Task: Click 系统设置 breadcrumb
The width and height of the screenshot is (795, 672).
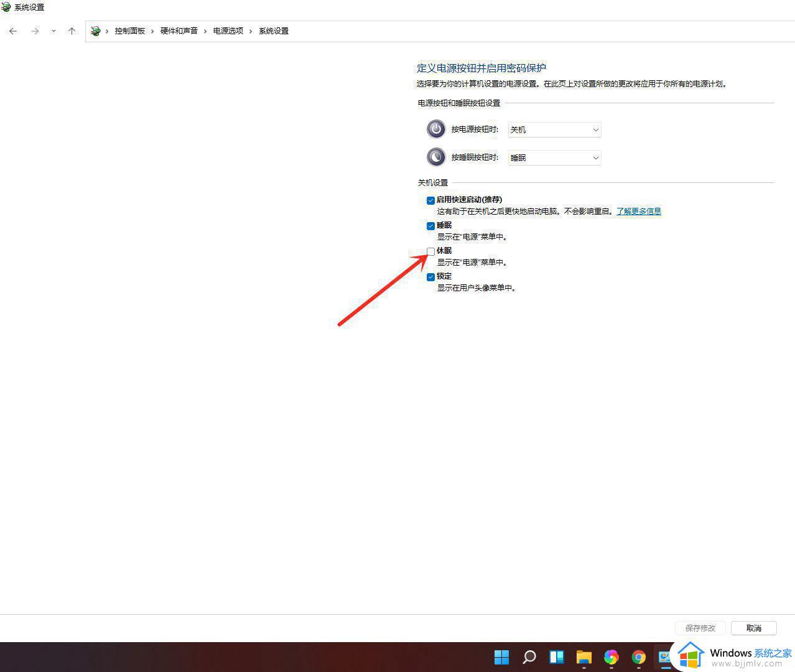Action: tap(274, 30)
